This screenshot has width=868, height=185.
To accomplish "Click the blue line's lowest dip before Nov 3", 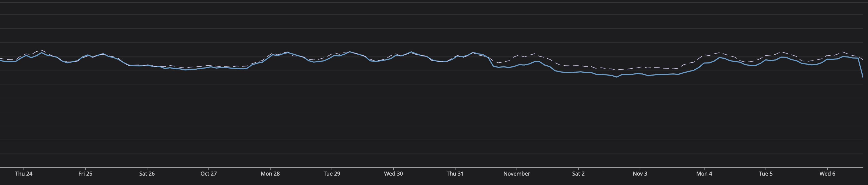I will (x=617, y=77).
